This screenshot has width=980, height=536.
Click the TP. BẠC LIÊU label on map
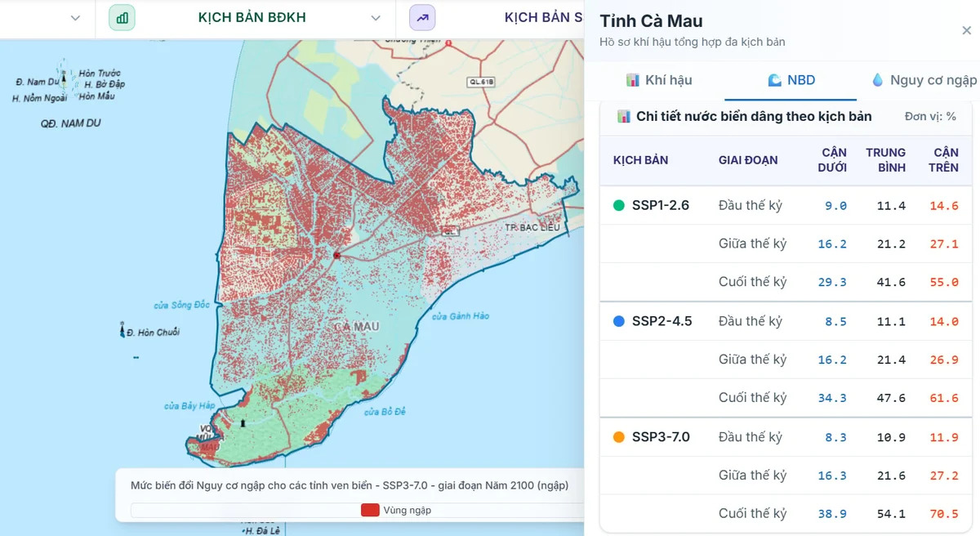(x=532, y=227)
